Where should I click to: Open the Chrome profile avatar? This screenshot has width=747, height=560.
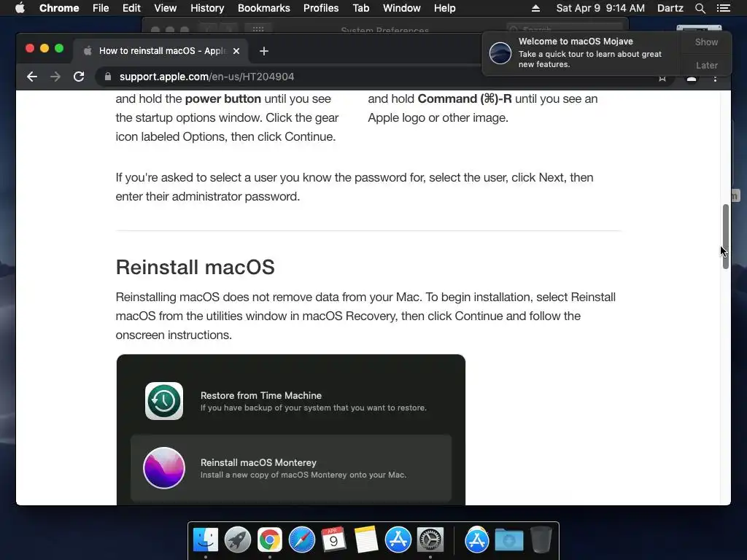(692, 79)
